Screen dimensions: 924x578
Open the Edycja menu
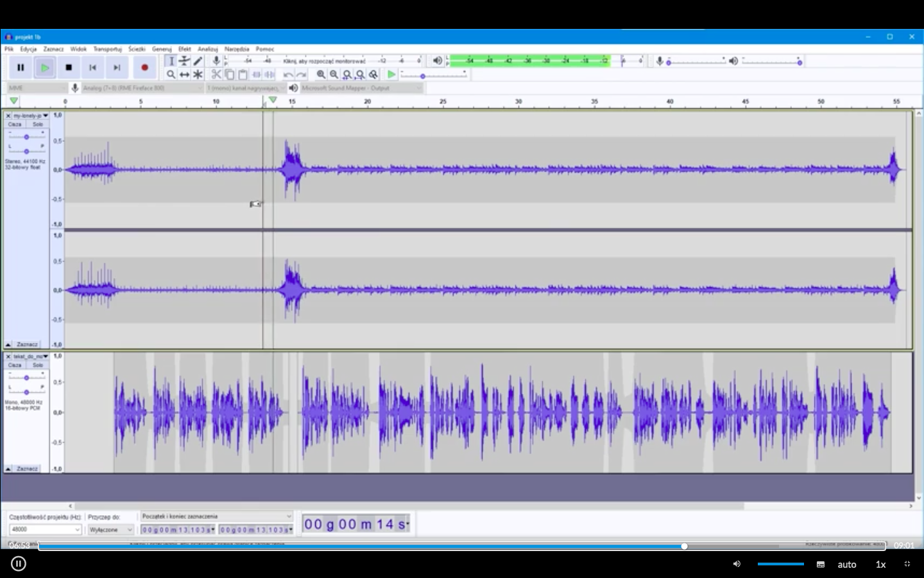point(28,49)
